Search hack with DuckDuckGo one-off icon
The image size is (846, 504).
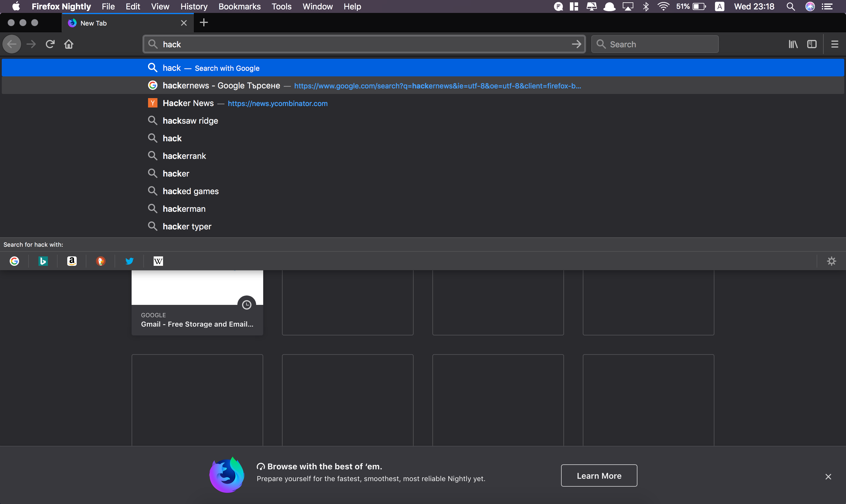click(101, 261)
